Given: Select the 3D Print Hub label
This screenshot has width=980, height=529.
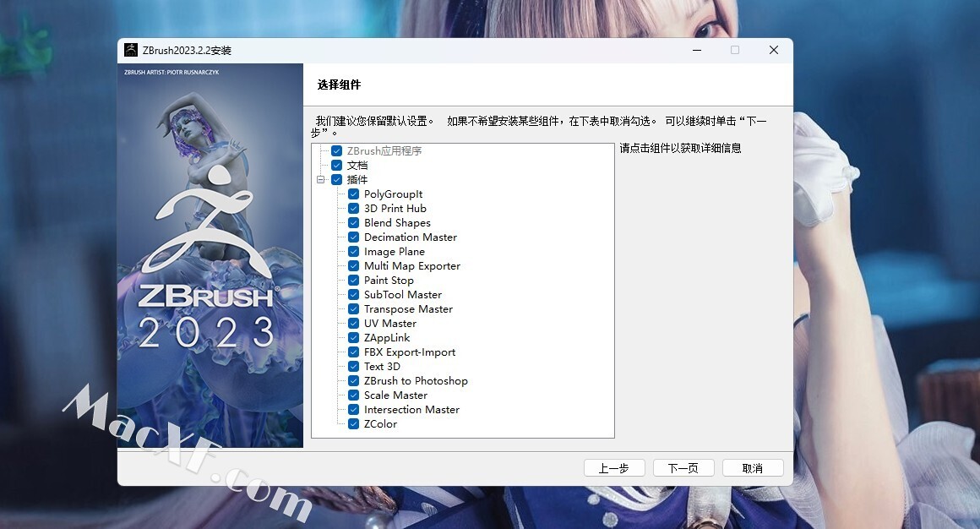Looking at the screenshot, I should coord(395,208).
